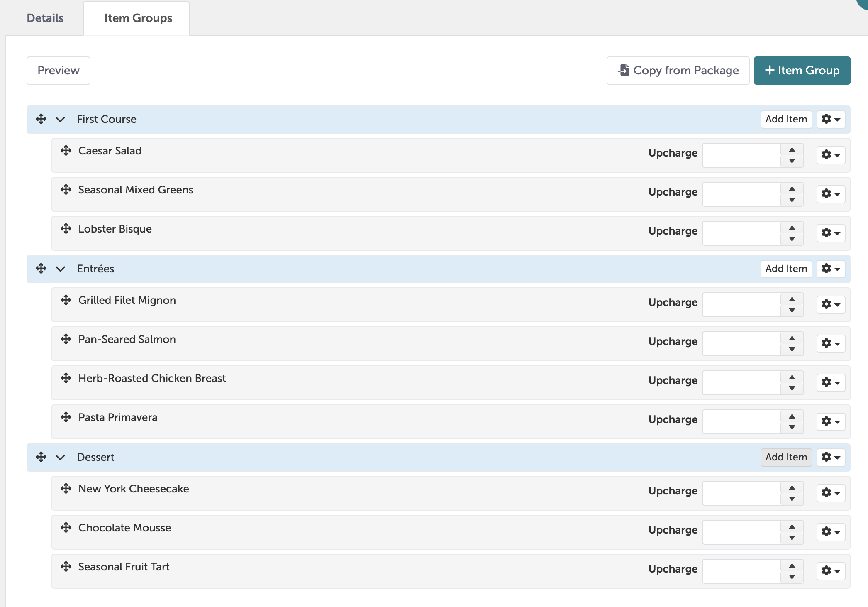Click the Preview button
868x607 pixels.
[59, 71]
